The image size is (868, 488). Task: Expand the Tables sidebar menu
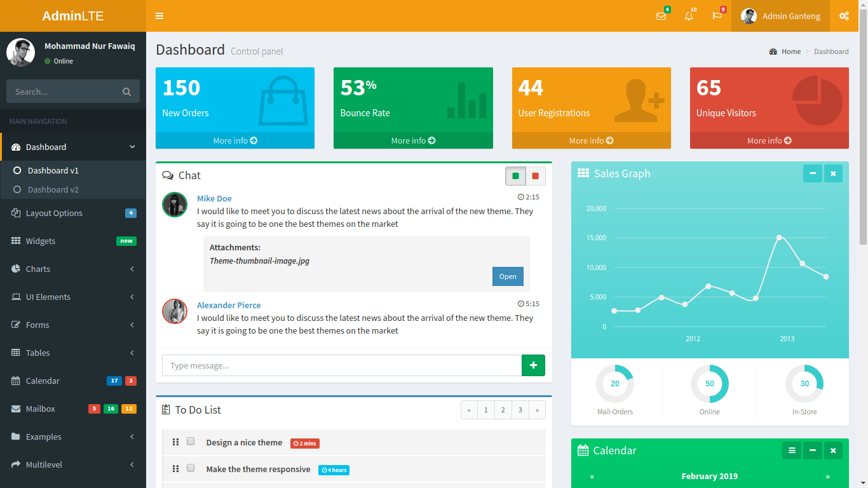[x=73, y=353]
